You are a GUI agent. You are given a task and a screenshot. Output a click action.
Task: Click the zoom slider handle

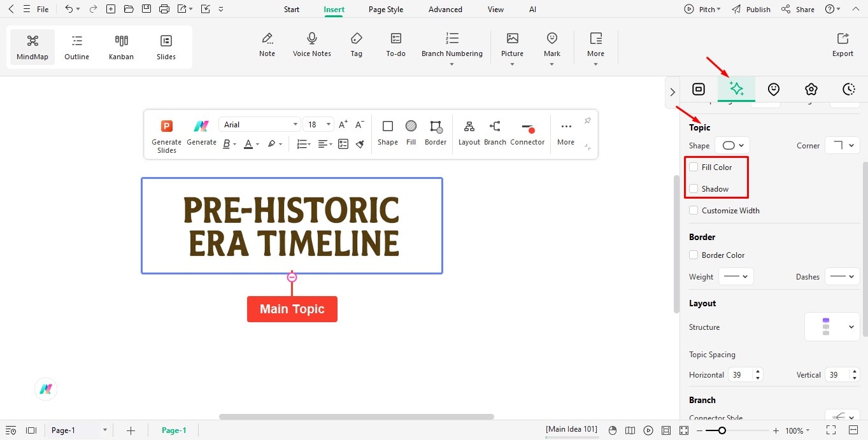point(722,430)
